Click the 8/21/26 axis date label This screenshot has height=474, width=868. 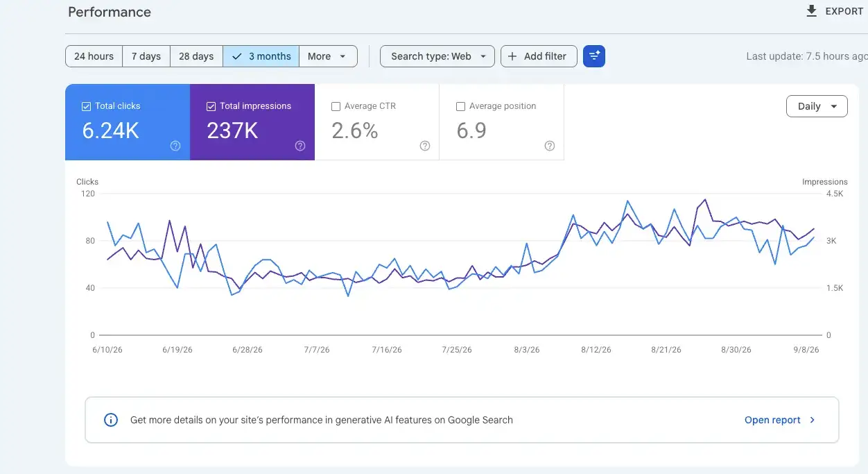click(666, 350)
